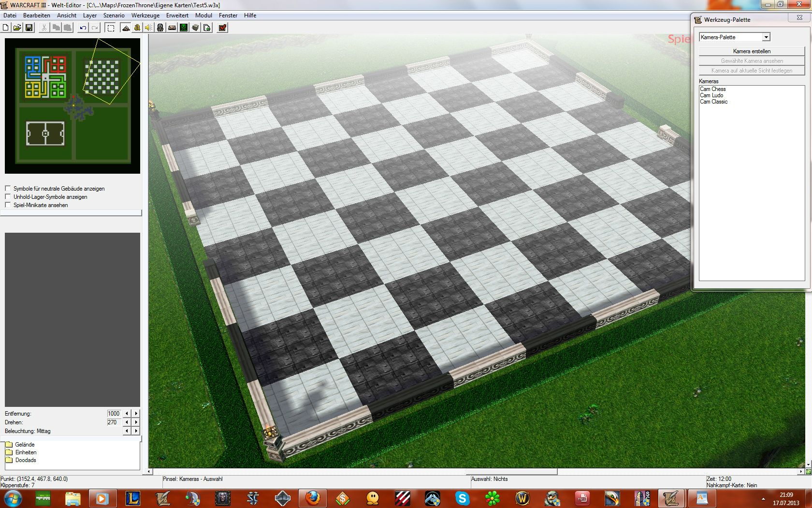Open the Werkzeuge menu
The height and width of the screenshot is (508, 812).
point(145,15)
